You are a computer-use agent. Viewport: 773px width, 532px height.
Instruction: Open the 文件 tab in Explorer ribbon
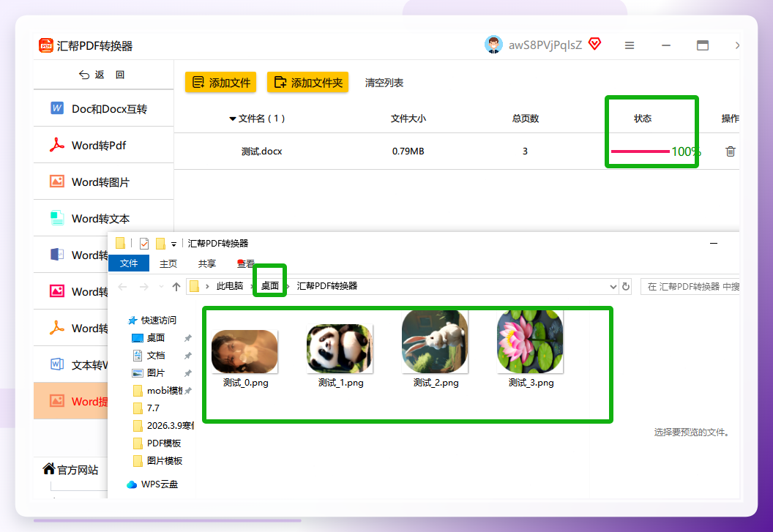[129, 263]
